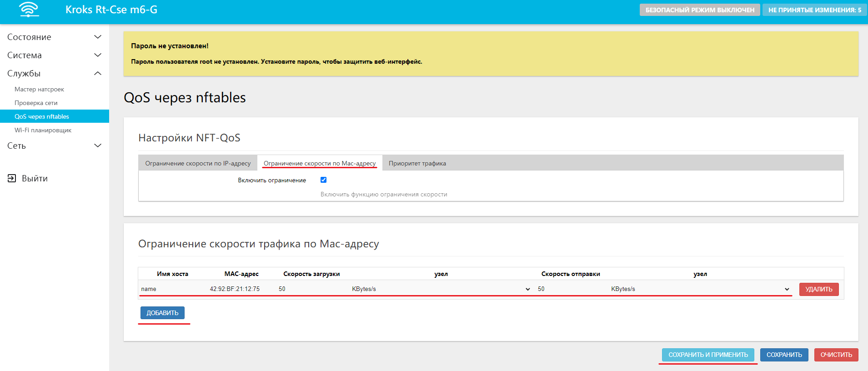Click Безопасный режим выключен badge
The image size is (868, 371).
coord(700,10)
